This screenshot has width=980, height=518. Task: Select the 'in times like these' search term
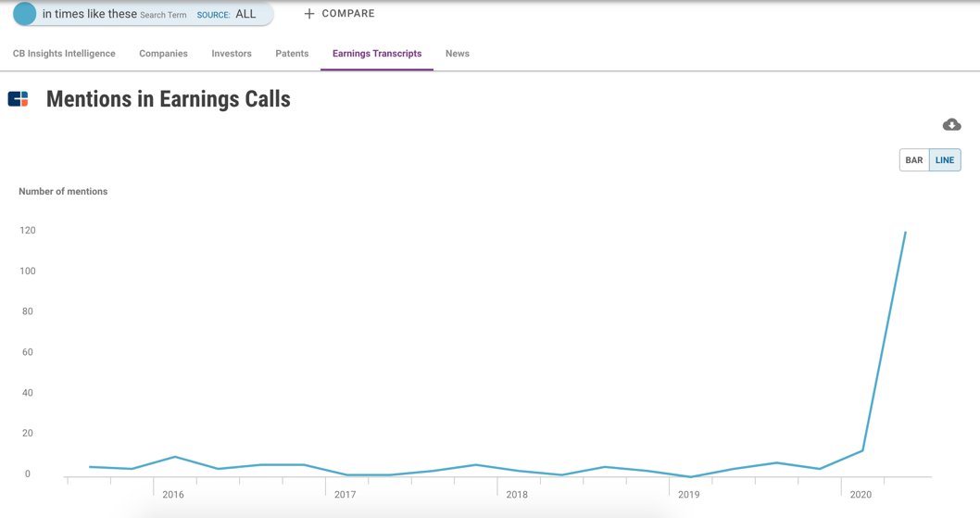89,14
